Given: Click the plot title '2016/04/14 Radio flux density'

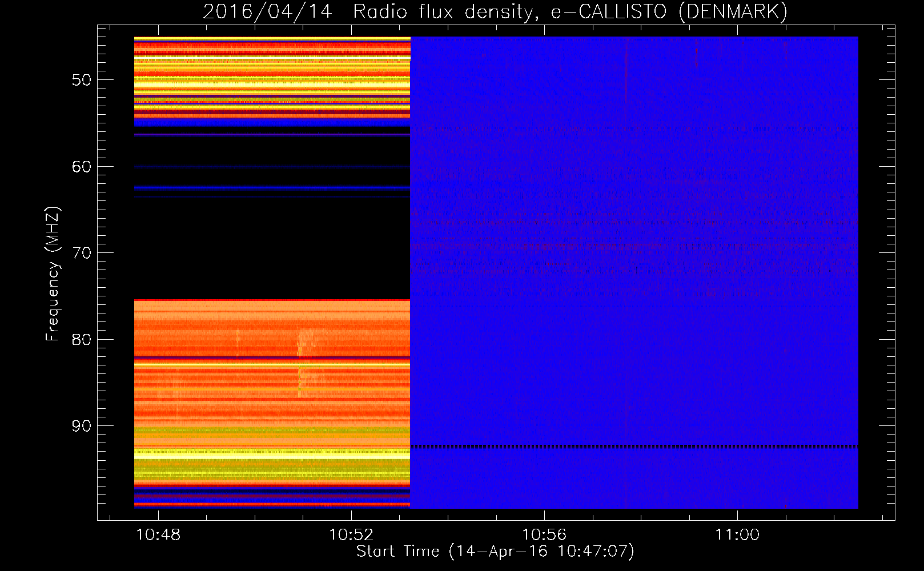Looking at the screenshot, I should coord(495,12).
